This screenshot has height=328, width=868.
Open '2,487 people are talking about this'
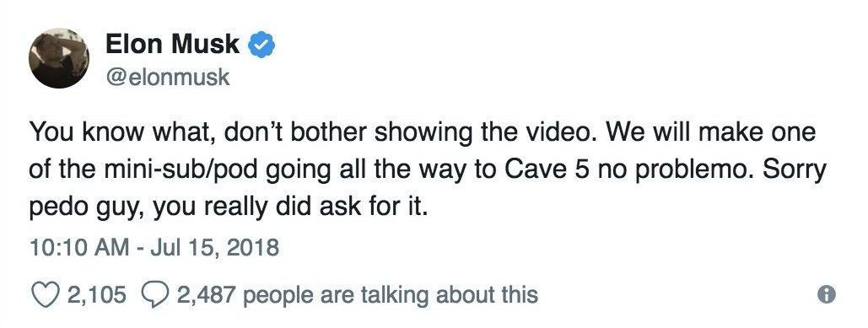tap(358, 295)
